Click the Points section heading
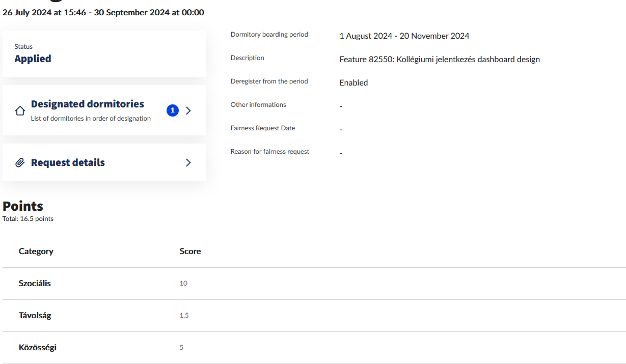 coord(23,206)
